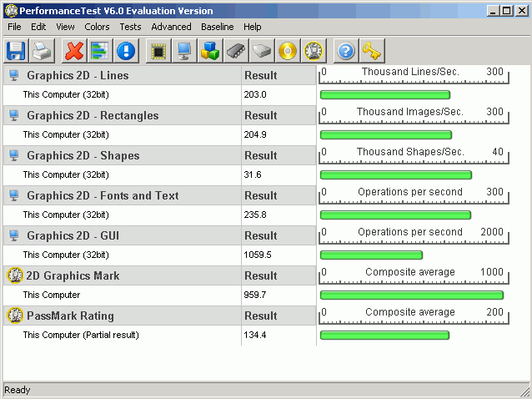
Task: Minimize the PerformanceTest window
Action: (493, 11)
